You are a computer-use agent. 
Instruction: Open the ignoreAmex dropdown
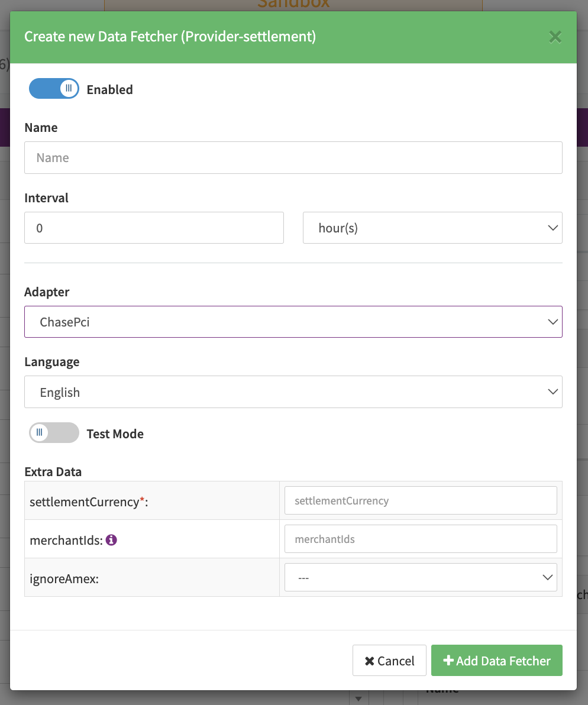pos(420,578)
